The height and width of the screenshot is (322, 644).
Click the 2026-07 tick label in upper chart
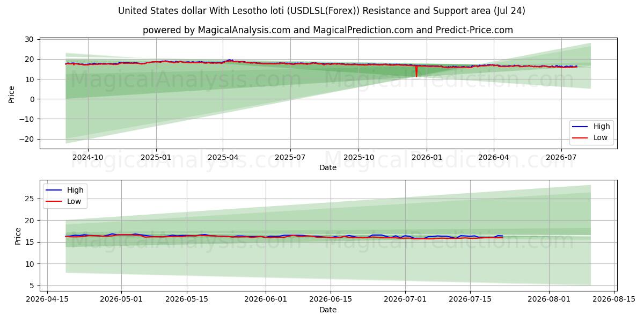click(561, 157)
